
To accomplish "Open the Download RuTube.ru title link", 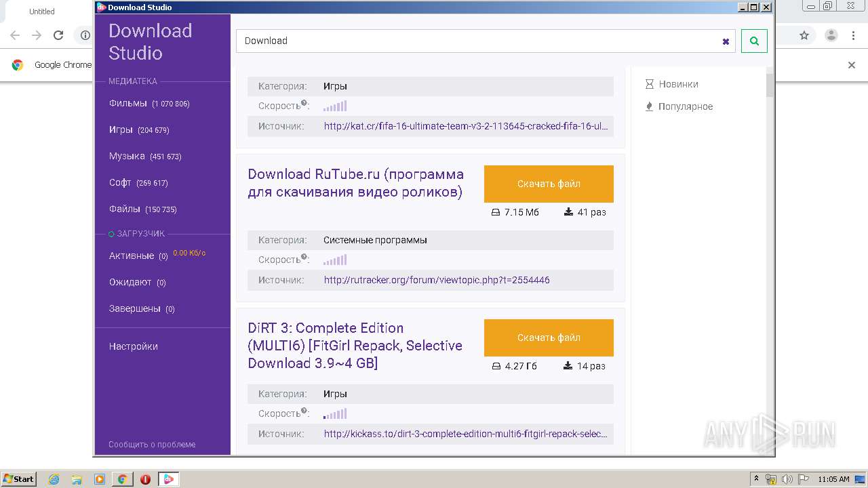I will 356,183.
